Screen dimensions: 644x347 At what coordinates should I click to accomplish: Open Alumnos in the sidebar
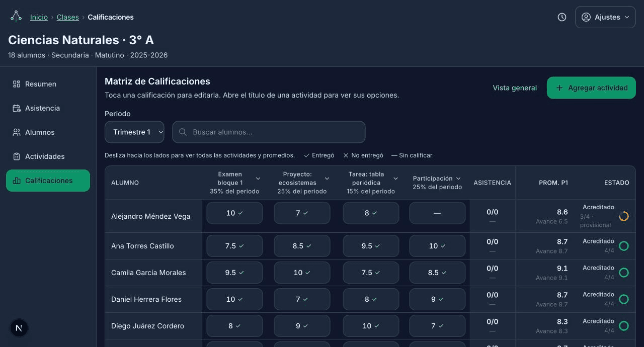pyautogui.click(x=48, y=132)
